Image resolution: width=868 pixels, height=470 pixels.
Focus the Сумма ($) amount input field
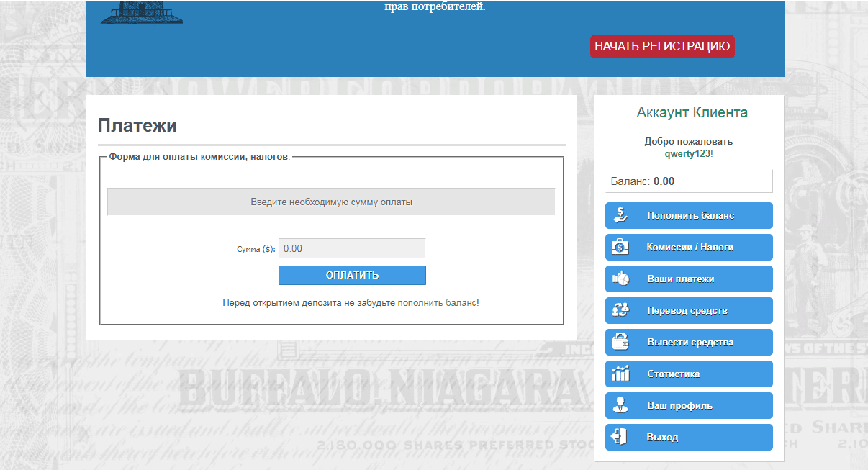point(351,248)
